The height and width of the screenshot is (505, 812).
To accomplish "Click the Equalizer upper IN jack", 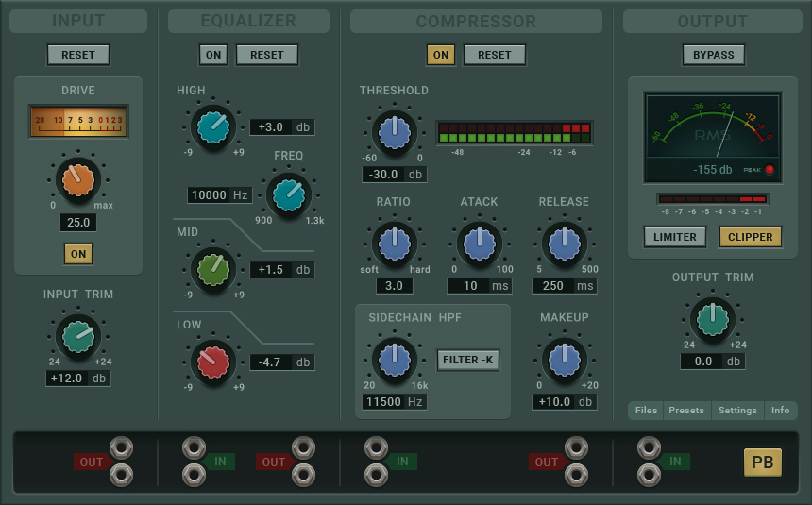I will (x=195, y=448).
